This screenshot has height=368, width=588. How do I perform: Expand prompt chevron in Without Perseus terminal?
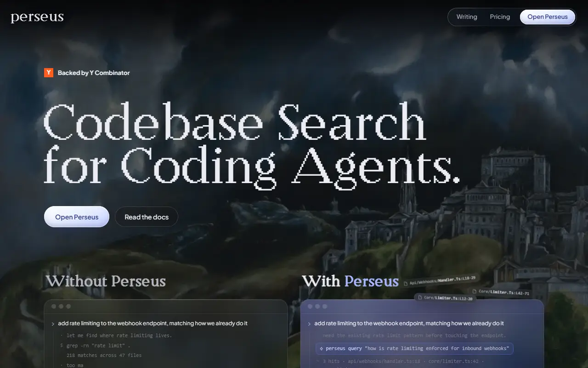53,324
